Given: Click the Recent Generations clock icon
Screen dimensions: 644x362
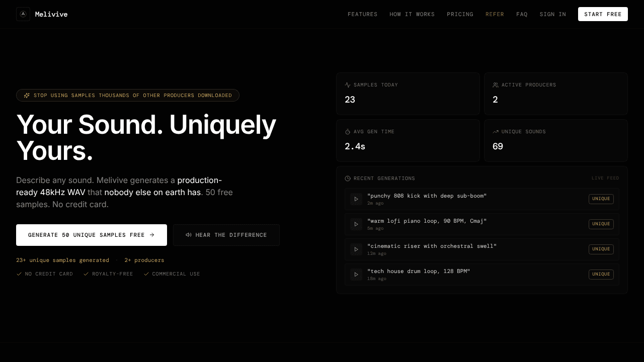Looking at the screenshot, I should point(348,178).
